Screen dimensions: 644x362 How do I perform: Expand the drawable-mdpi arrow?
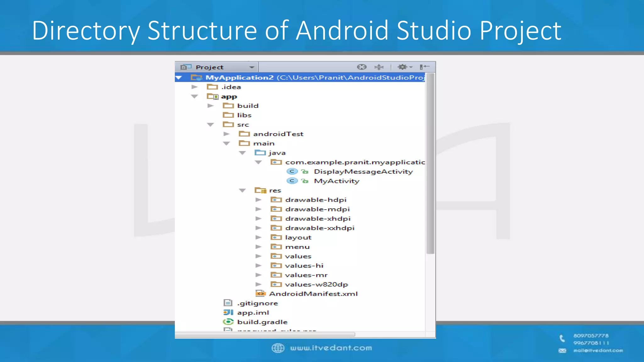[258, 209]
